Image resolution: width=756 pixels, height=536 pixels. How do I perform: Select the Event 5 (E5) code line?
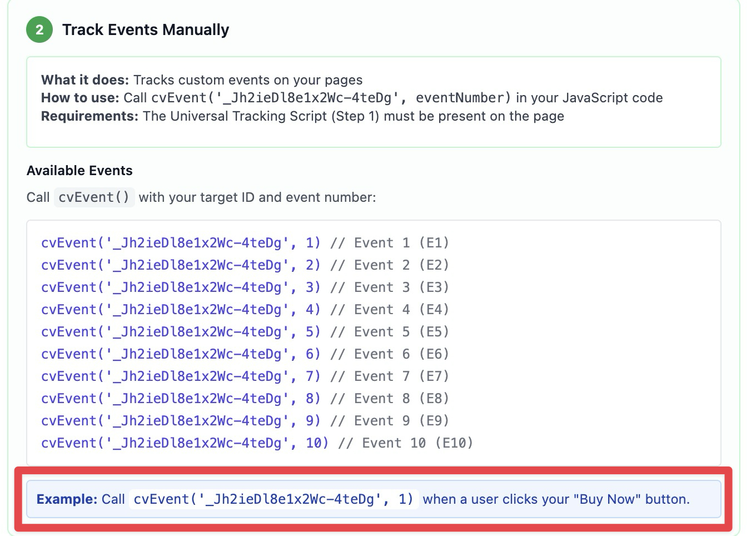[245, 332]
